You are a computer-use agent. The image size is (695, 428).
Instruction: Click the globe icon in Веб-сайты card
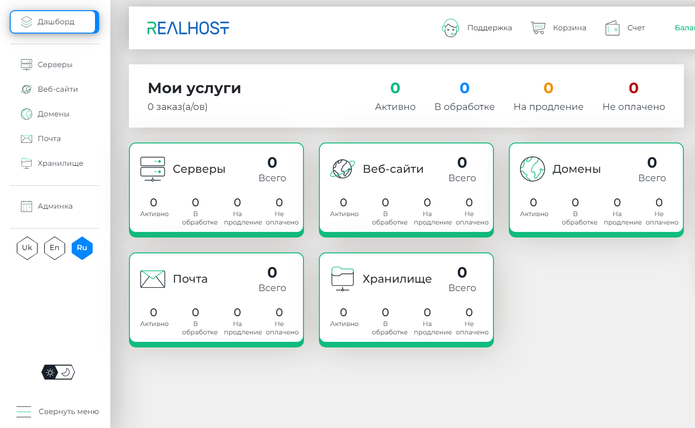343,169
